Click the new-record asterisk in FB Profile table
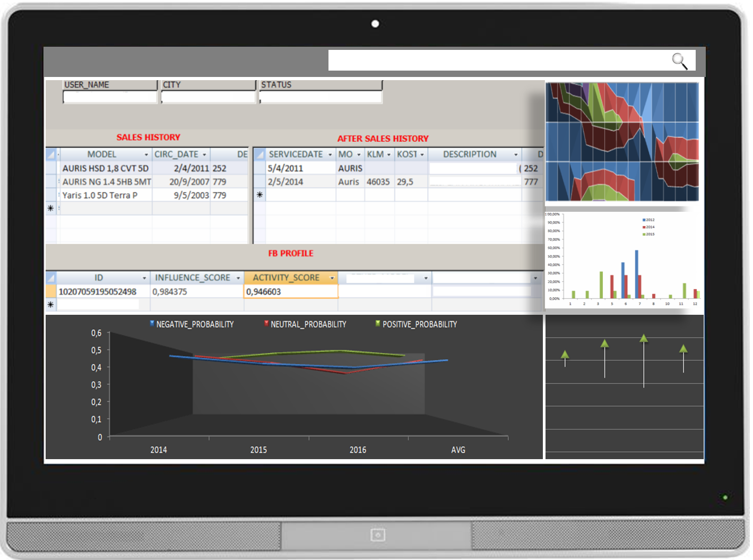This screenshot has height=560, width=753. [51, 305]
